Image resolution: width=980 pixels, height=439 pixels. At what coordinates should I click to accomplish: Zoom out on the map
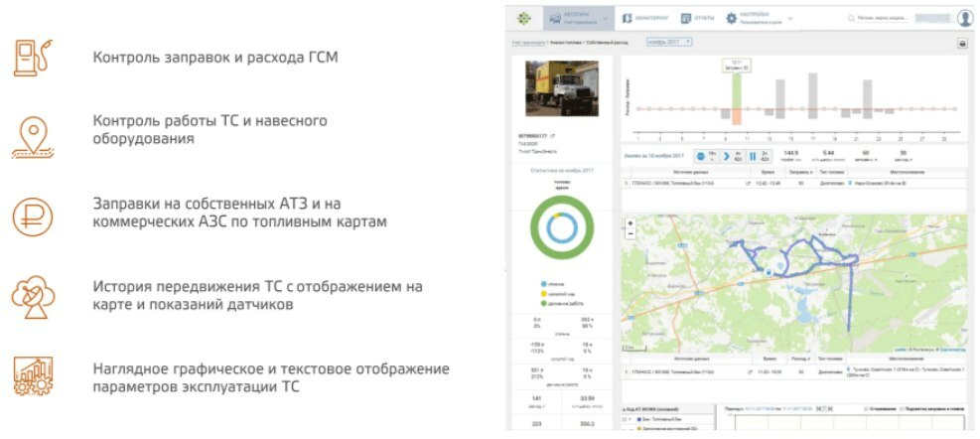[x=630, y=233]
